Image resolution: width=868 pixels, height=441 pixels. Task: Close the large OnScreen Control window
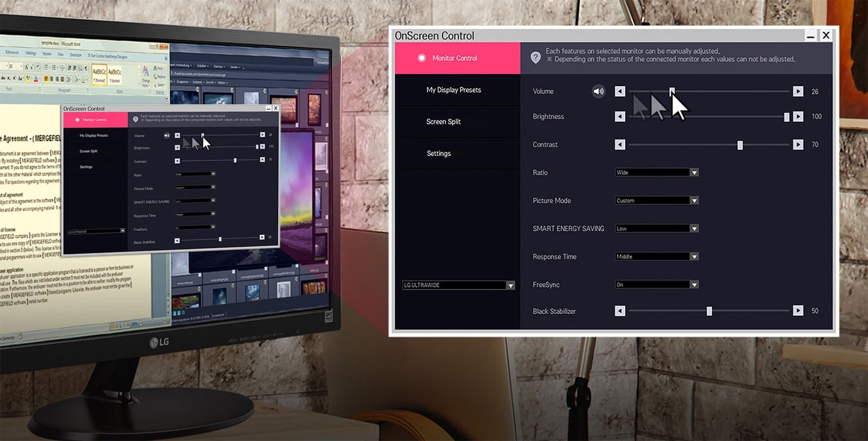[x=826, y=35]
